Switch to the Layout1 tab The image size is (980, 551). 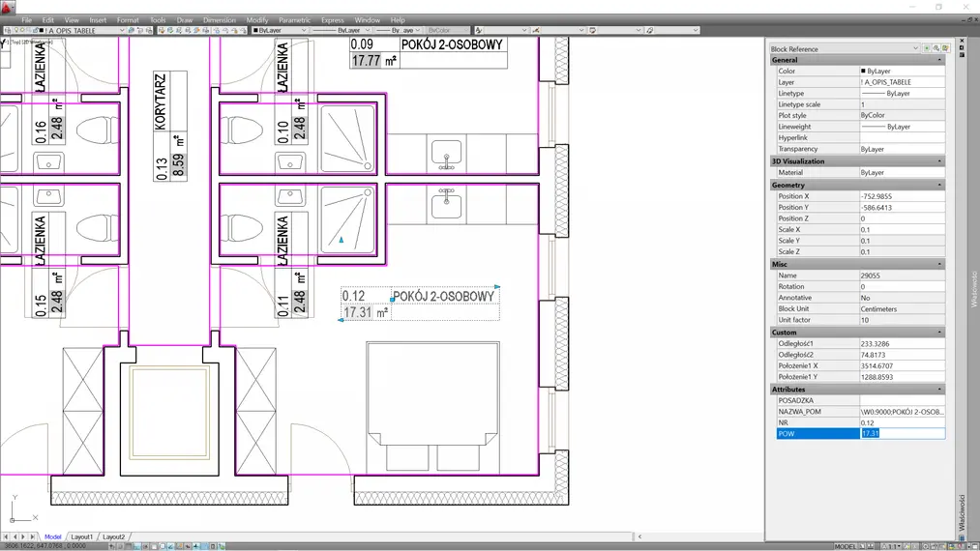[x=81, y=536]
